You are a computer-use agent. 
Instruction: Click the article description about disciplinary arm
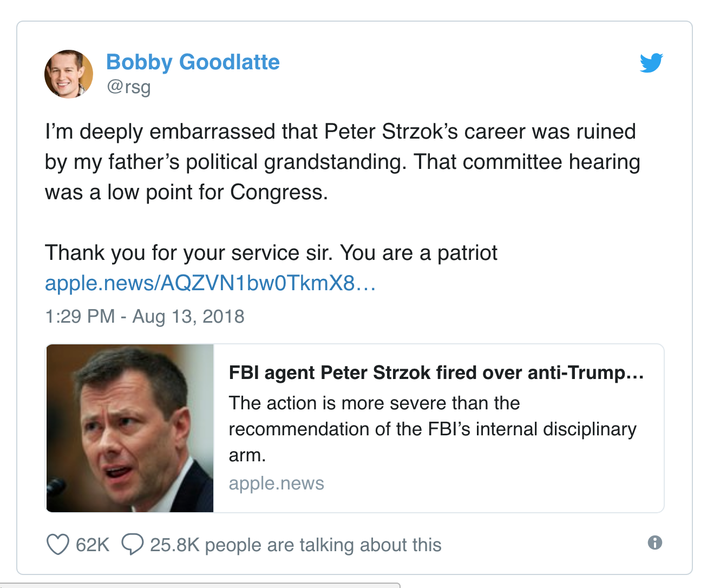pos(432,429)
